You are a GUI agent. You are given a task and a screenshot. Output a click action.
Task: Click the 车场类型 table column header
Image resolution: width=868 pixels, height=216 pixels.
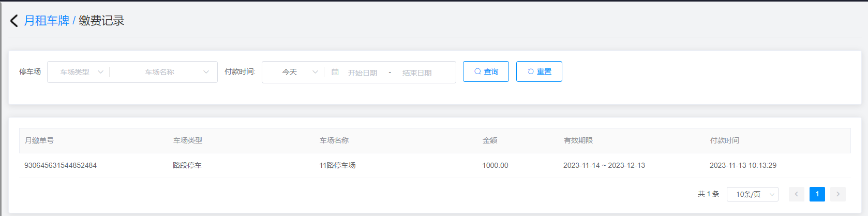(x=188, y=140)
